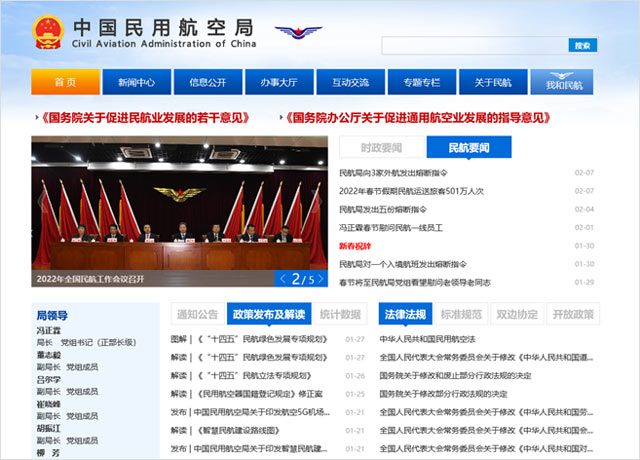Open caption 2022年全国民航工作会议召开

90,279
